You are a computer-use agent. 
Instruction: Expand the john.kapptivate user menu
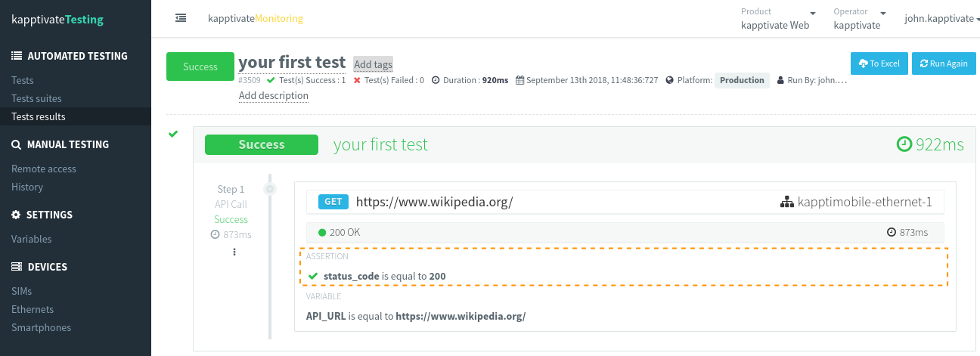click(x=941, y=19)
